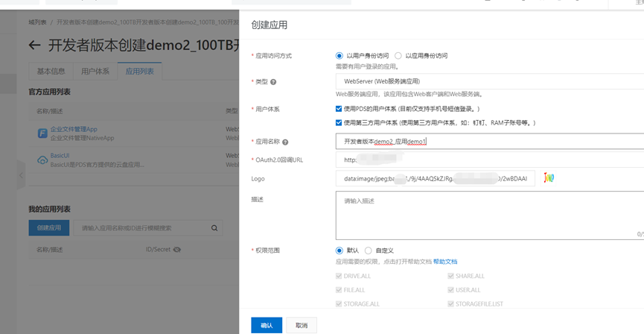Focus the 应用名称 input field
This screenshot has width=644, height=334.
pos(490,142)
